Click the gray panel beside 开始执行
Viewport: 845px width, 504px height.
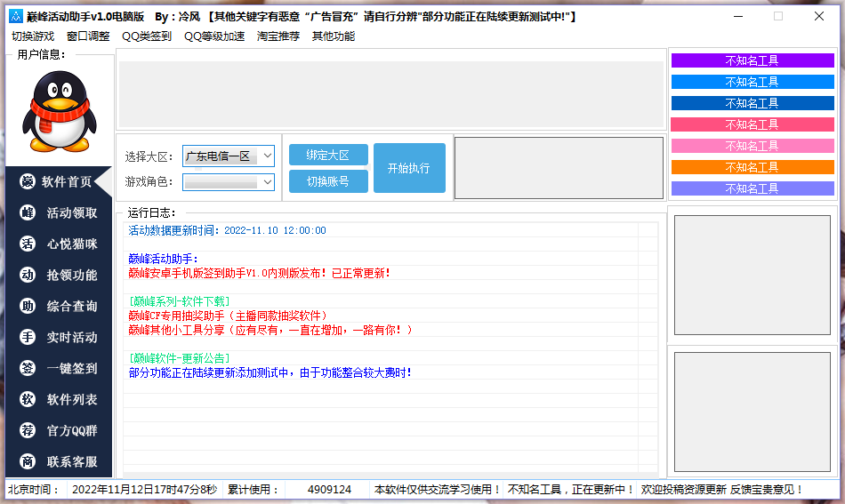[x=559, y=168]
